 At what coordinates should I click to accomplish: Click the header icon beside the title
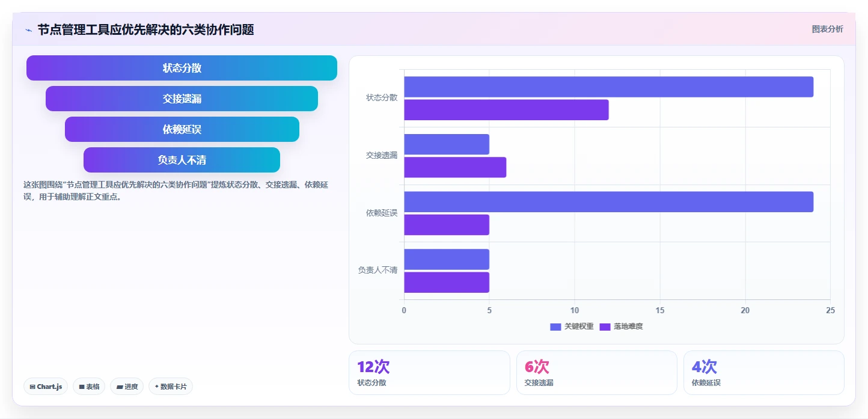tap(28, 29)
